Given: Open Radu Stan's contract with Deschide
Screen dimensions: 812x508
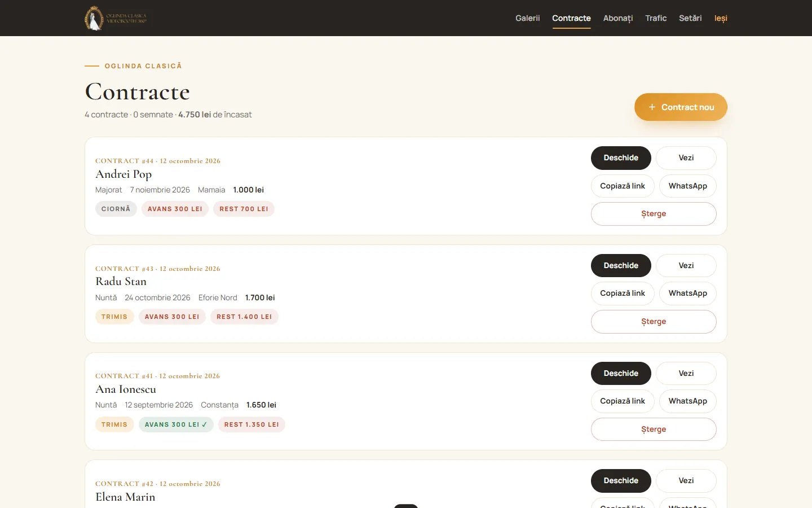Looking at the screenshot, I should (621, 266).
